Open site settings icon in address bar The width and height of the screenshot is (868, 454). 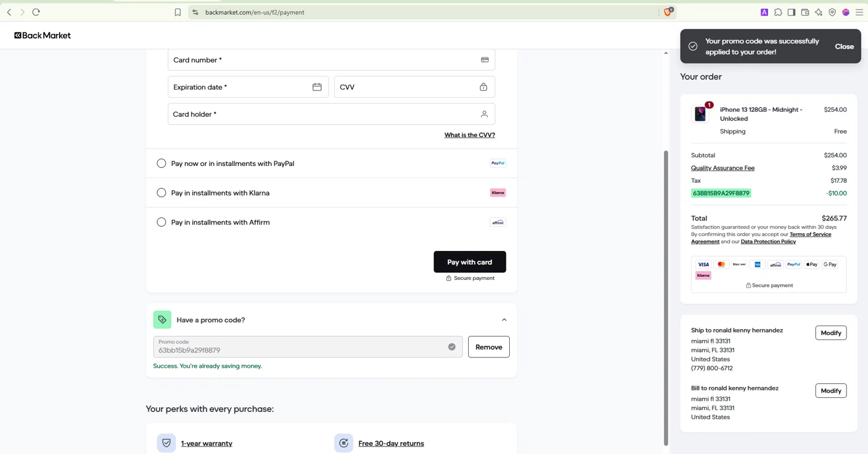coord(195,12)
